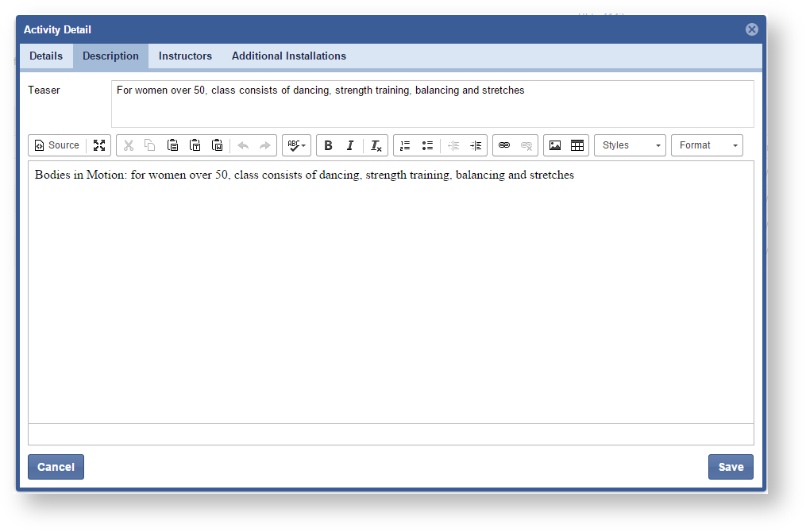Insert a hyperlink with the link icon
The height and width of the screenshot is (532, 806).
tap(503, 145)
